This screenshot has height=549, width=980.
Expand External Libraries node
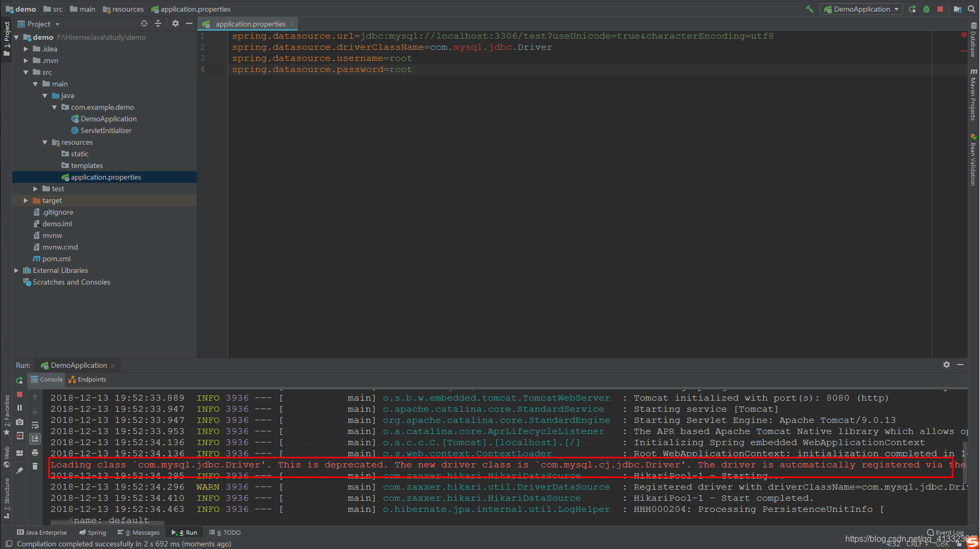[x=16, y=270]
